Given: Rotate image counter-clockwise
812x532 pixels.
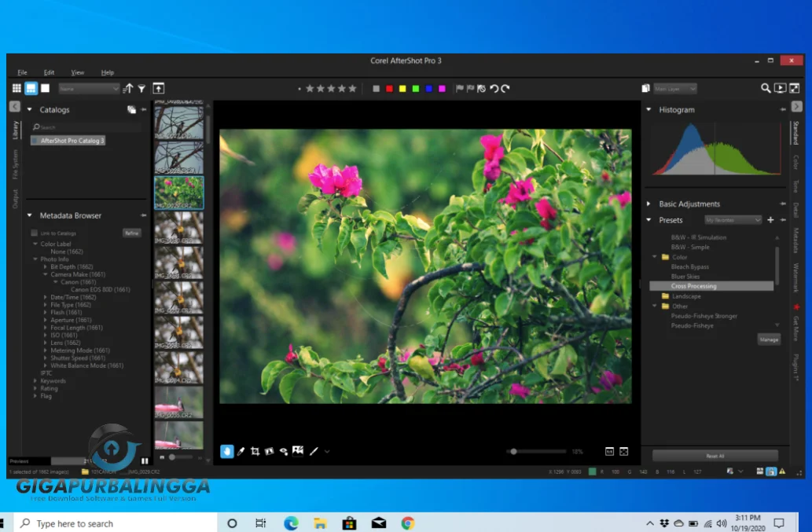Looking at the screenshot, I should (x=494, y=89).
